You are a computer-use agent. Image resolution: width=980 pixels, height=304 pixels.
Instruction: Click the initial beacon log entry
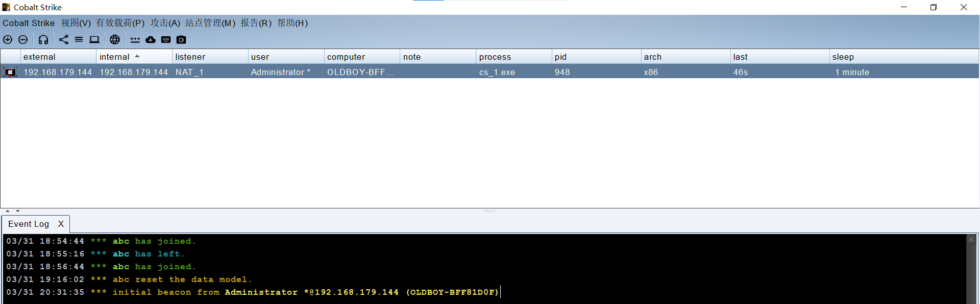click(x=253, y=292)
